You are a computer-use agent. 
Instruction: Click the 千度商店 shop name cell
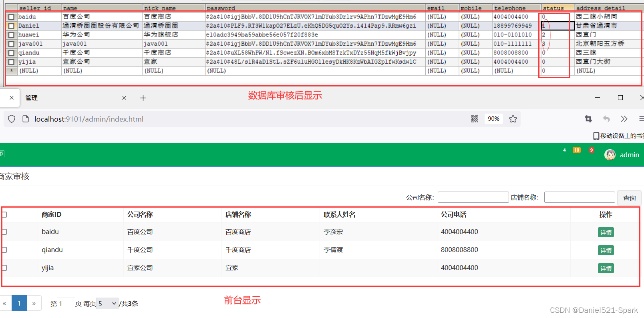[238, 250]
